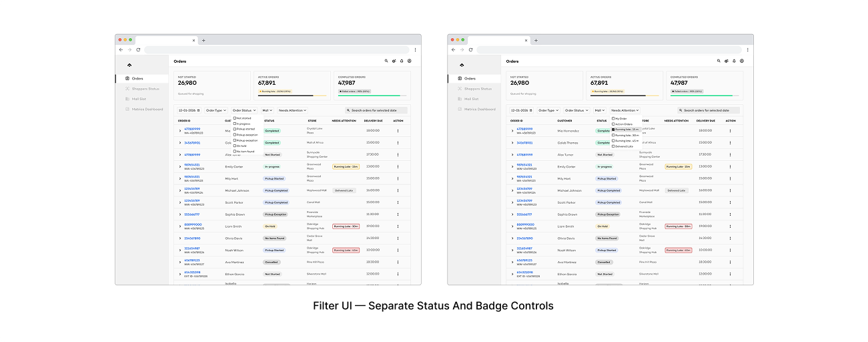Click browser back arrow in left window

(121, 49)
